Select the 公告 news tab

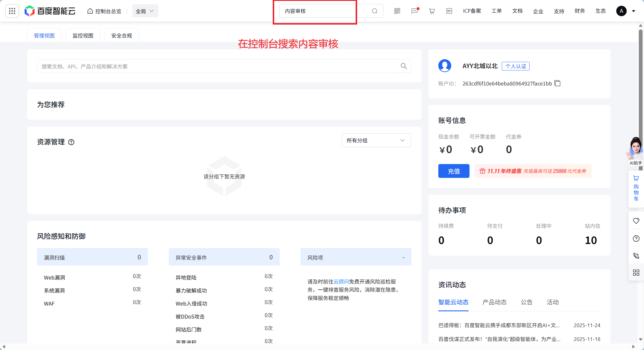527,302
